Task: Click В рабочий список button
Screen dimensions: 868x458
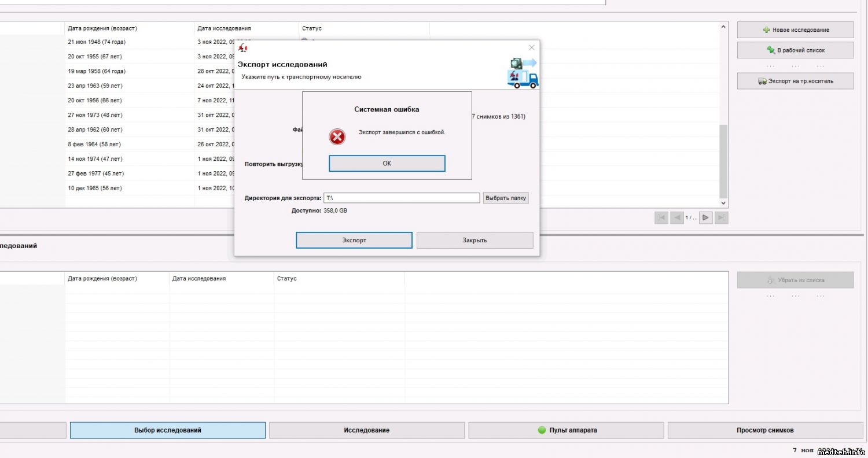Action: (x=795, y=50)
